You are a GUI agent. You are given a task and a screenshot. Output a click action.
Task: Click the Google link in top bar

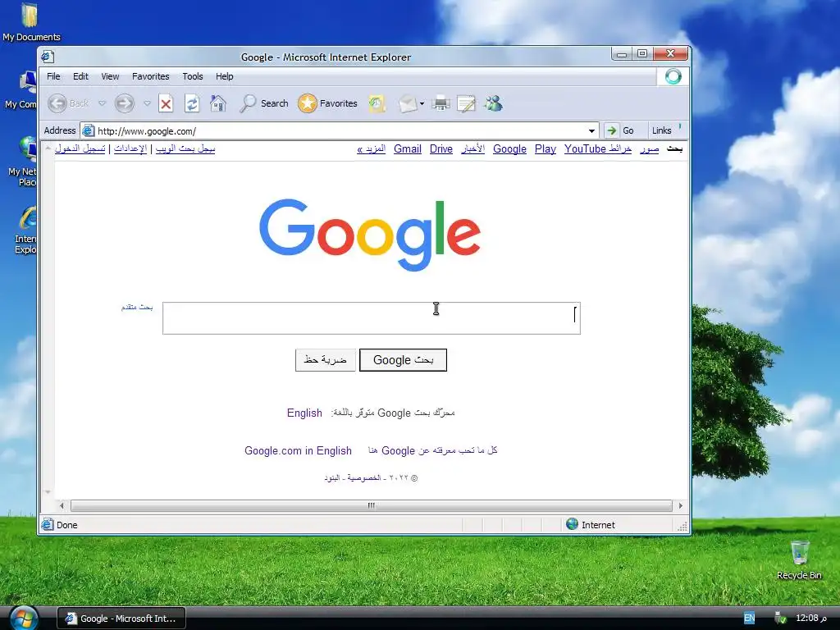510,149
